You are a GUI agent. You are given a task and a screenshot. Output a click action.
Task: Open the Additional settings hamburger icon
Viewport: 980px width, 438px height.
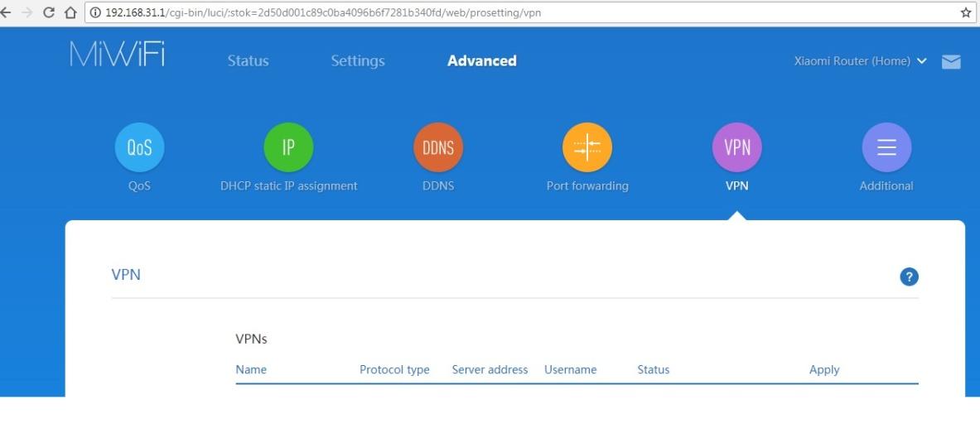coord(886,149)
